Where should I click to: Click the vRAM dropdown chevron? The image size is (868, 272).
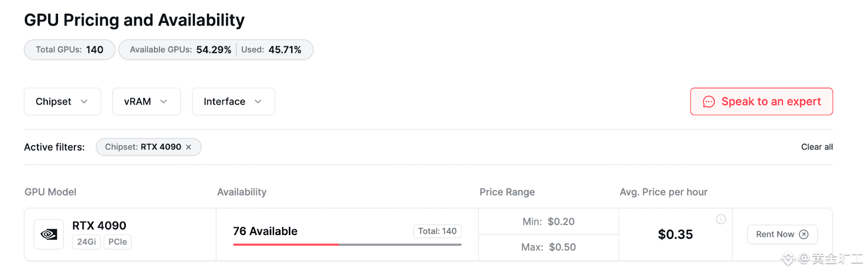tap(164, 101)
